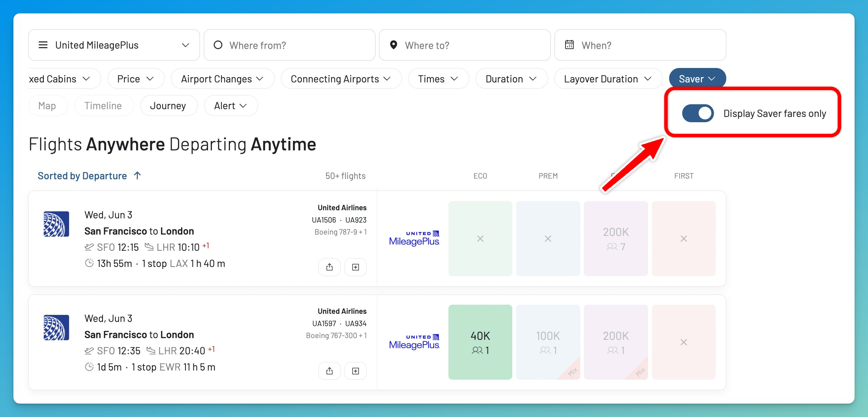Click the location pin icon in Where to?
Screen dimensions: 868x417
click(x=393, y=45)
